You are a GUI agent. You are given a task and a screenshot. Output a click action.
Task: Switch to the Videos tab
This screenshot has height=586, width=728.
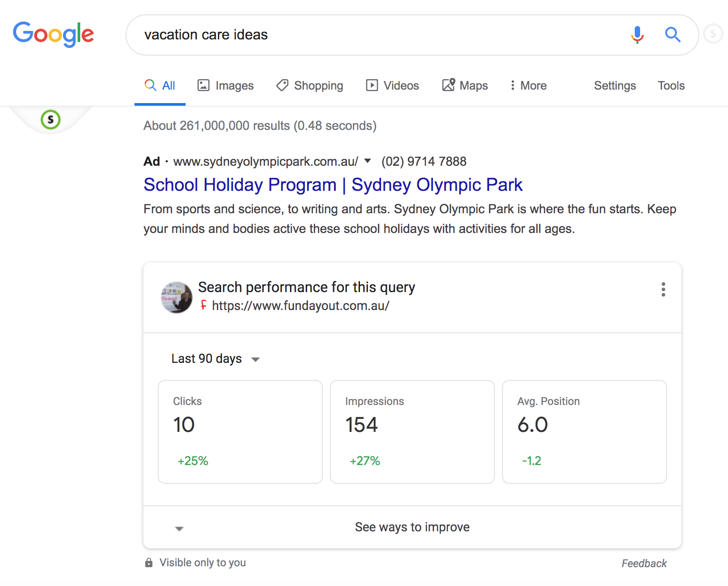click(x=393, y=86)
